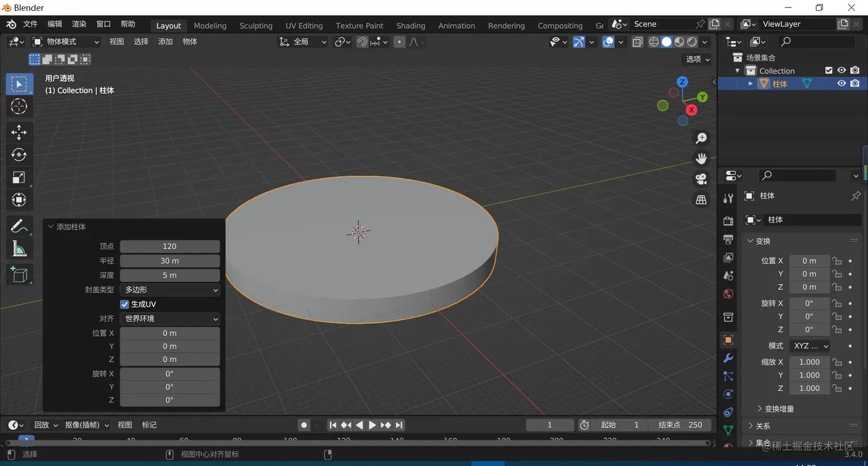Open the Particles properties tab
This screenshot has width=868, height=466.
coord(728,376)
